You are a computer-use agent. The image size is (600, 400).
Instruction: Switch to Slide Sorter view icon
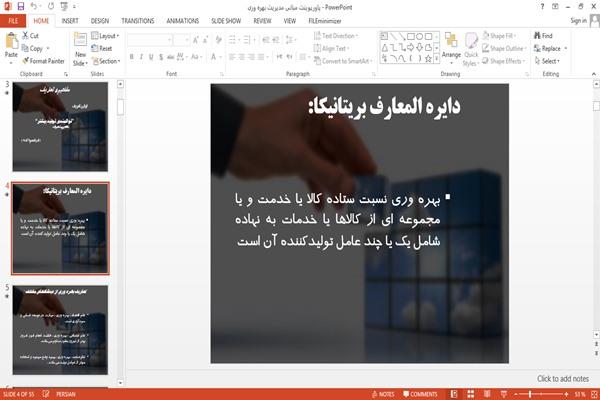click(x=471, y=394)
